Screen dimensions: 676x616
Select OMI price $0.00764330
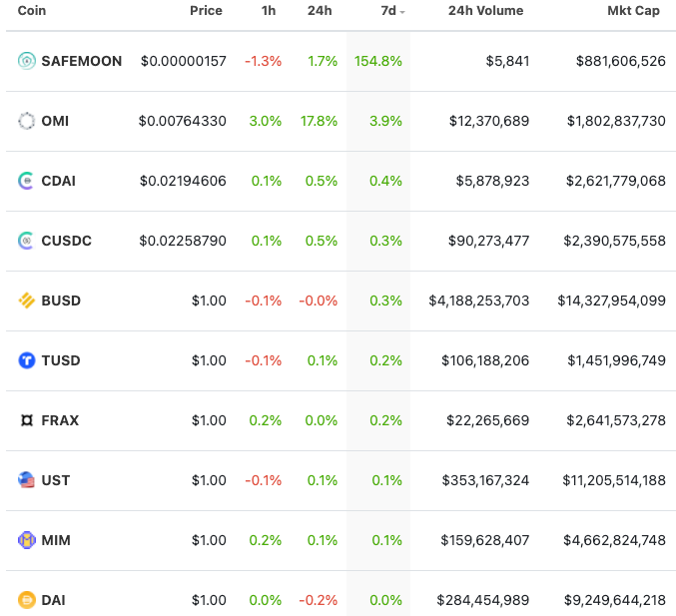(183, 121)
